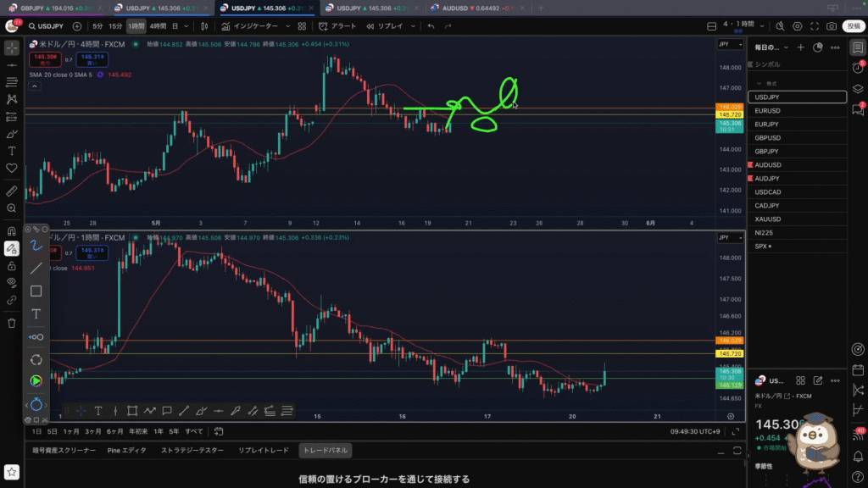This screenshot has width=868, height=488.
Task: Select the crosshair cursor tool in left sidebar
Action: coord(12,48)
